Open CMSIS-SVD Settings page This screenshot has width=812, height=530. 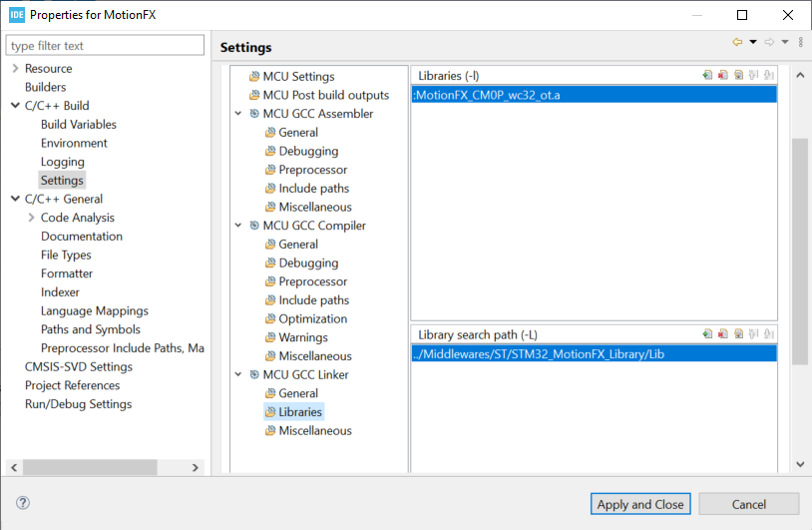pyautogui.click(x=79, y=366)
